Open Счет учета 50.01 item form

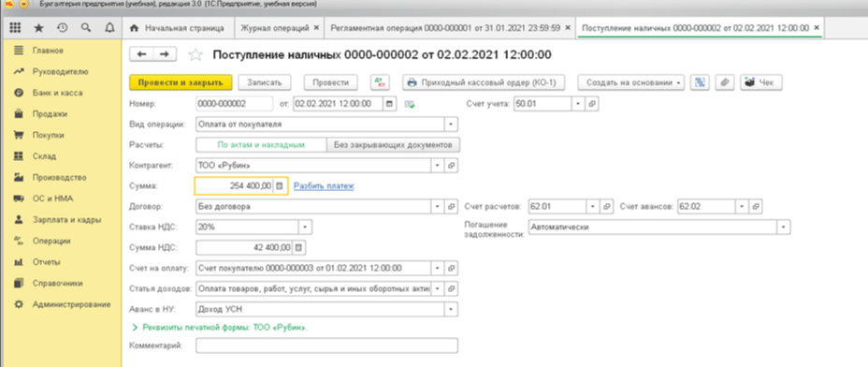(x=592, y=104)
